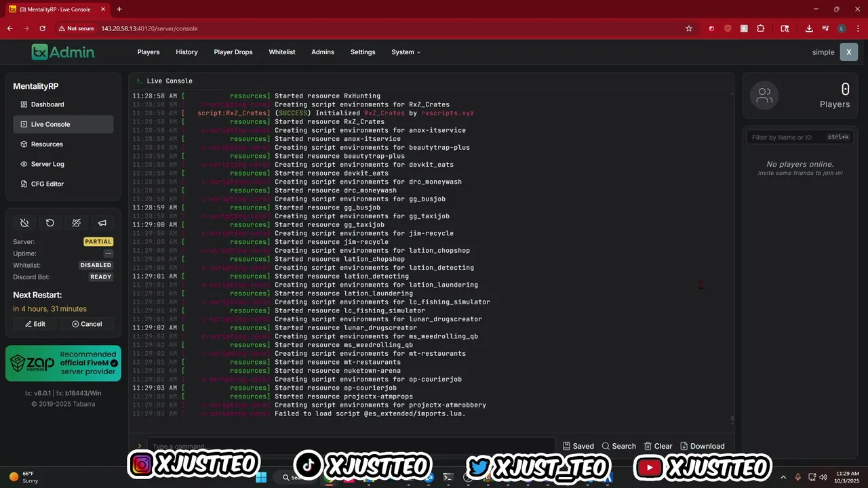Screen dimensions: 868x488
Task: Clear the live console output
Action: (658, 446)
